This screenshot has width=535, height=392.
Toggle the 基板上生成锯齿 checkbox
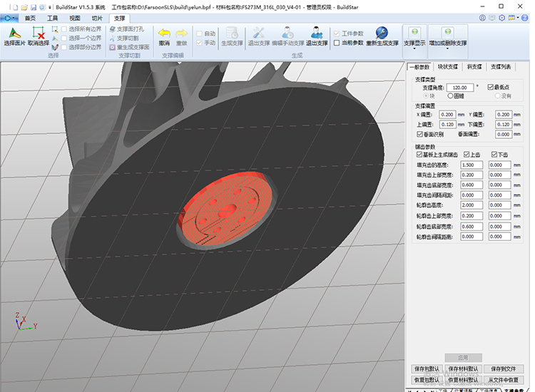419,154
